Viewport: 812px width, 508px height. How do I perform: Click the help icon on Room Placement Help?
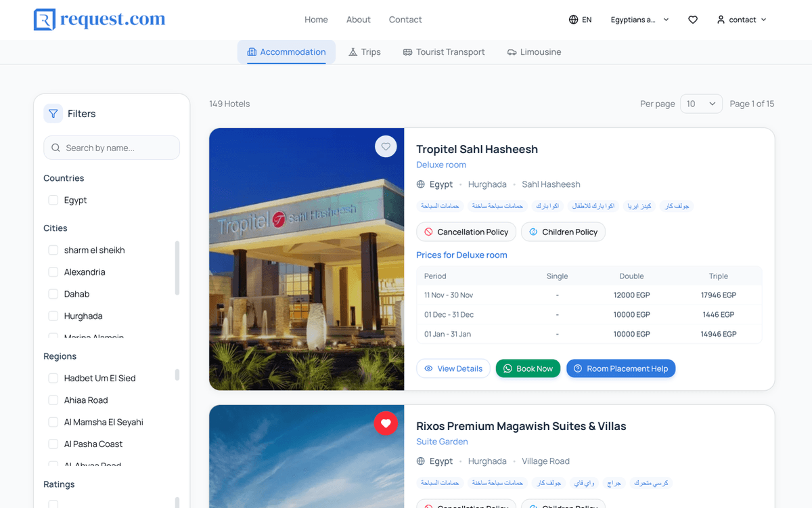578,368
